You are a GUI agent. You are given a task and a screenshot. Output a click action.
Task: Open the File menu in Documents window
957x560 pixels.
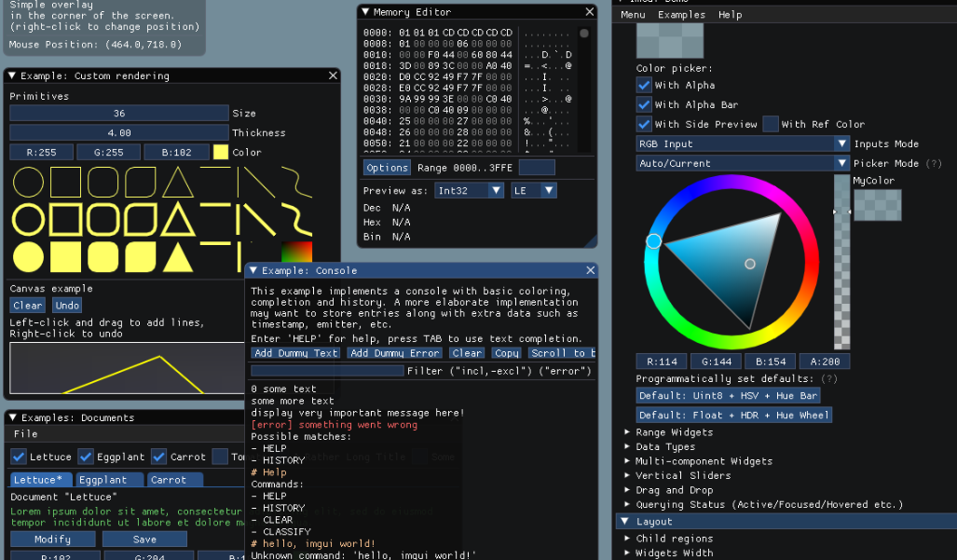[x=26, y=433]
